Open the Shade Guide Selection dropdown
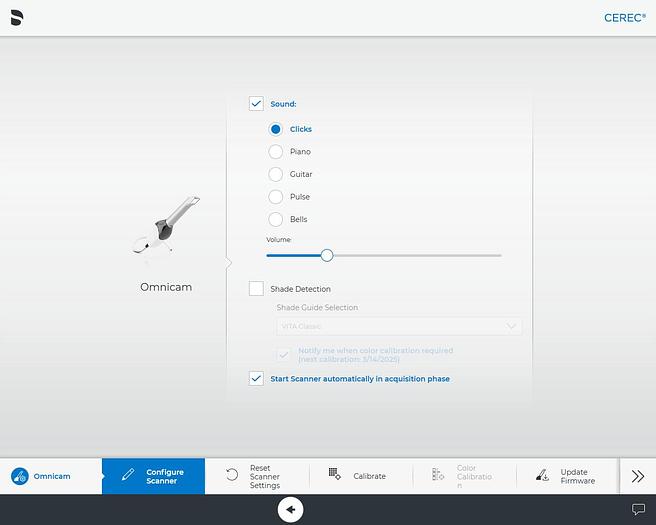 399,326
